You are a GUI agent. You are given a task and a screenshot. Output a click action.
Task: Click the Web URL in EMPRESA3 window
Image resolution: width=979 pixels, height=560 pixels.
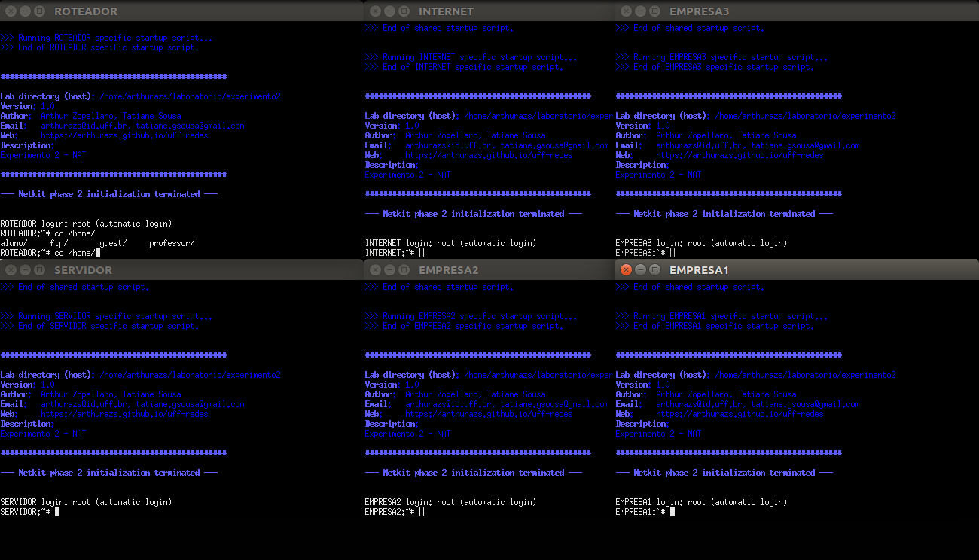(740, 155)
